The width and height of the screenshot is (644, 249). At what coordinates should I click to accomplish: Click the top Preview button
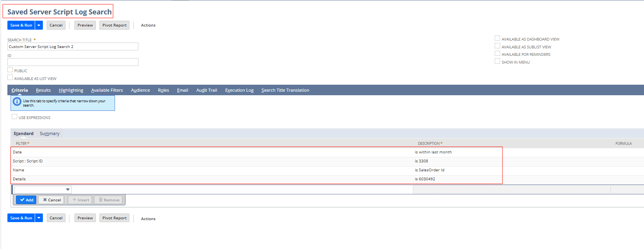point(85,25)
